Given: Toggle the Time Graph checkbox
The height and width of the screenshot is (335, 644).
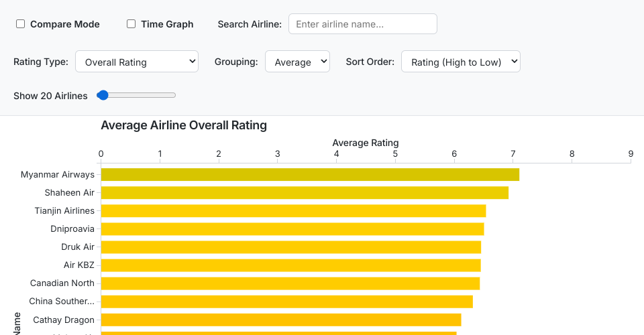Looking at the screenshot, I should coord(131,24).
